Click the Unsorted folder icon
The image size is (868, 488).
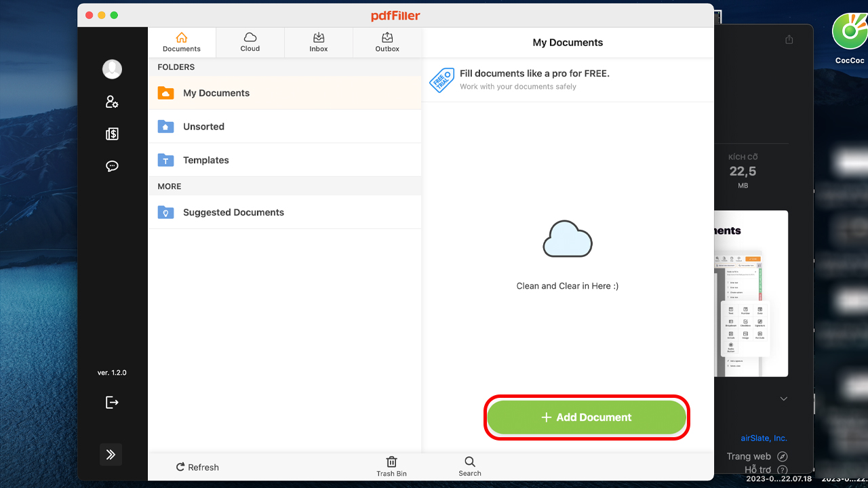point(165,126)
